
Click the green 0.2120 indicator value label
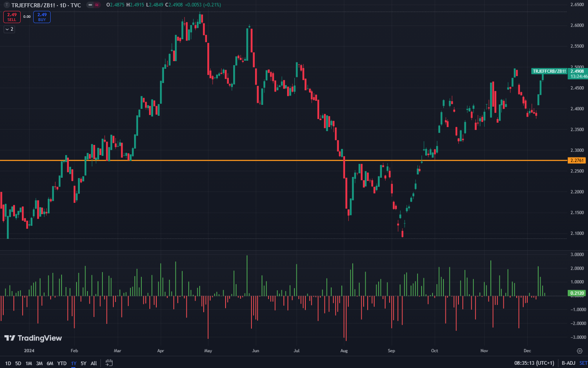pyautogui.click(x=577, y=293)
